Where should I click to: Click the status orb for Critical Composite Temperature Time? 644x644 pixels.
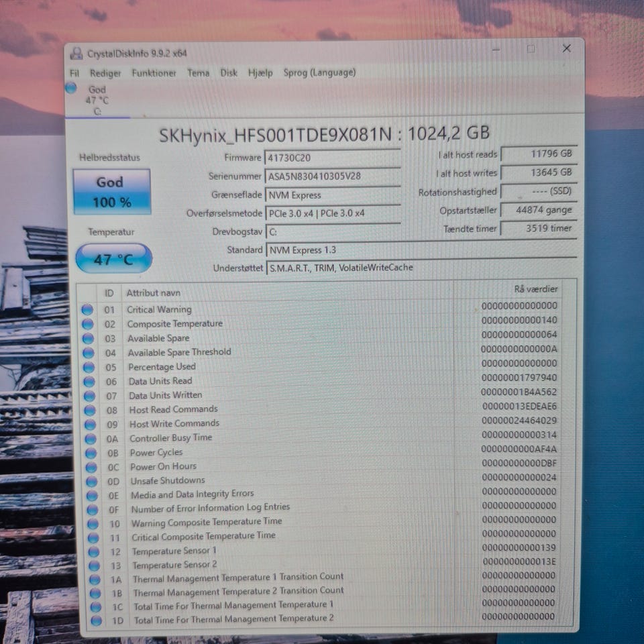pos(93,538)
